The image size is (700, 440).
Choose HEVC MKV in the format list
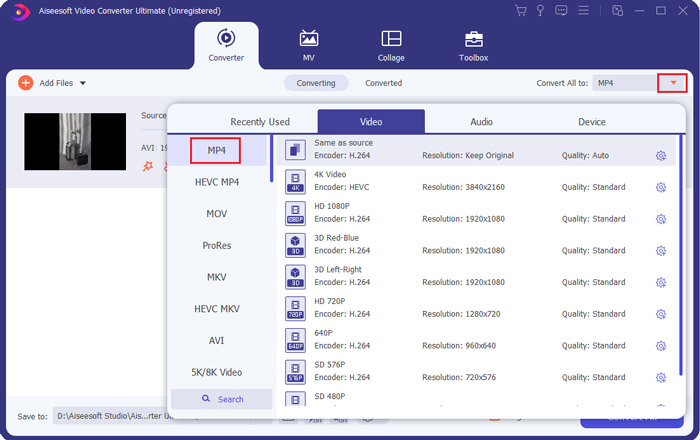(x=217, y=309)
